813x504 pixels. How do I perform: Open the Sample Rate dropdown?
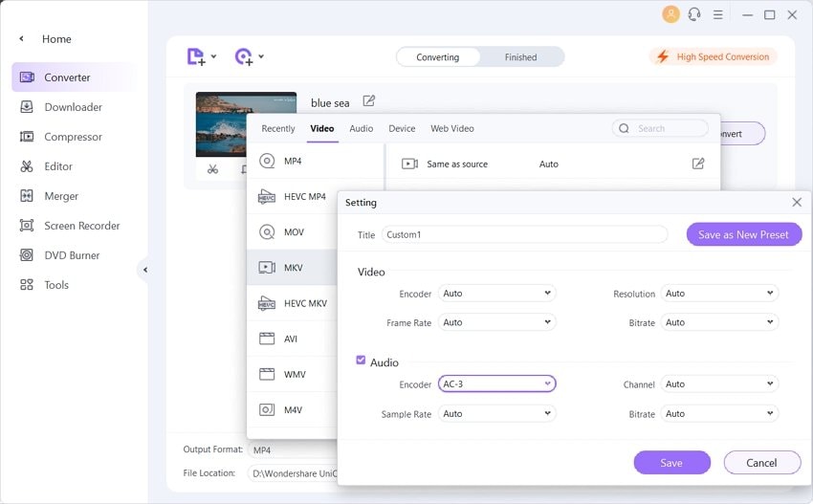coord(496,413)
